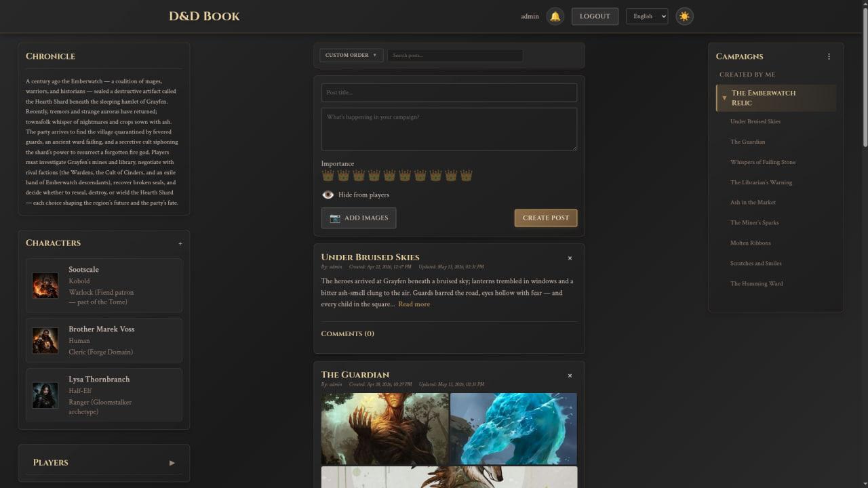Screen dimensions: 868x488
Task: Set importance to the eighth crown
Action: (x=435, y=176)
